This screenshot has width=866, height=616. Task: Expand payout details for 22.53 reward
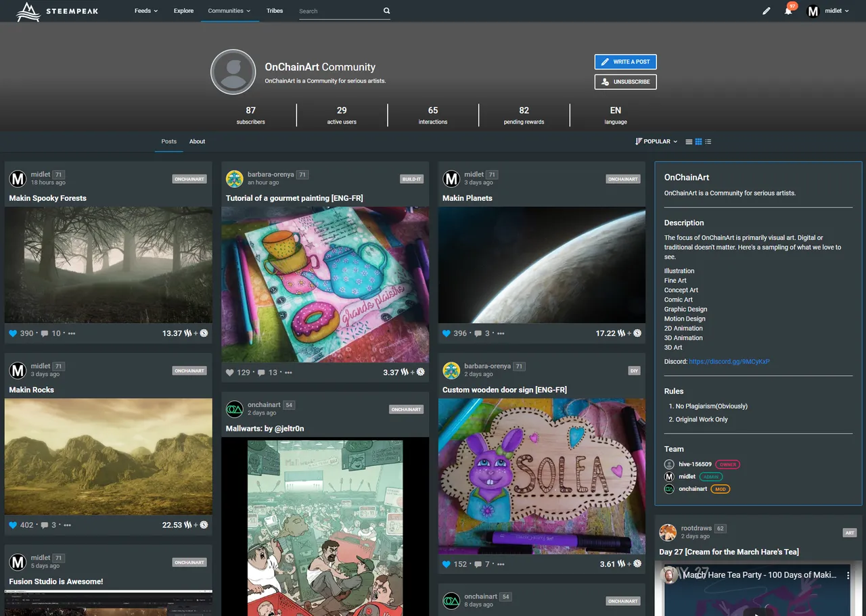pos(185,525)
